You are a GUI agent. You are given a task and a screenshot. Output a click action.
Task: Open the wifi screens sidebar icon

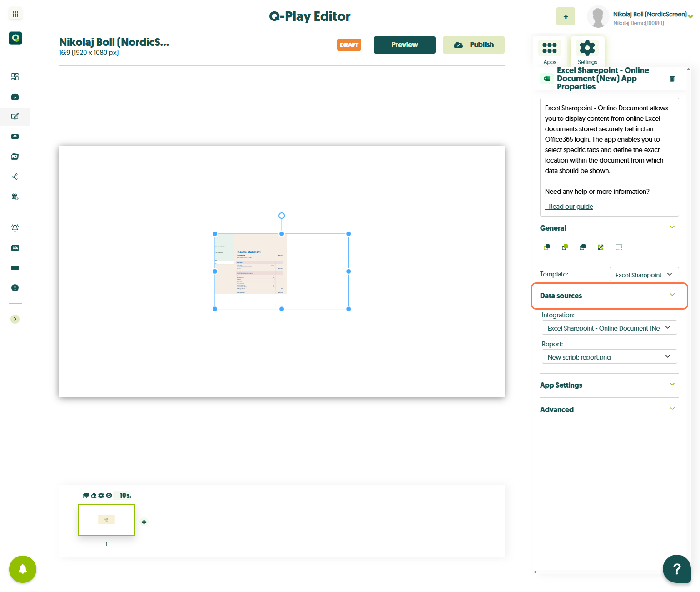click(15, 137)
